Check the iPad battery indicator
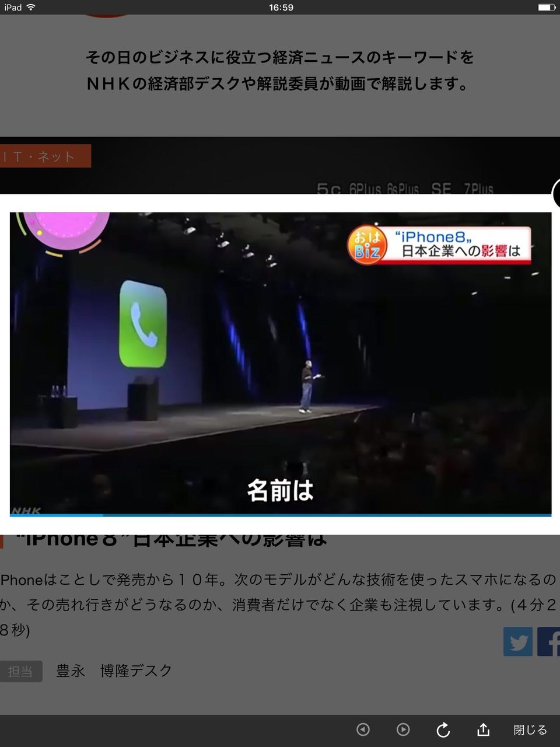This screenshot has height=747, width=560. pyautogui.click(x=546, y=8)
